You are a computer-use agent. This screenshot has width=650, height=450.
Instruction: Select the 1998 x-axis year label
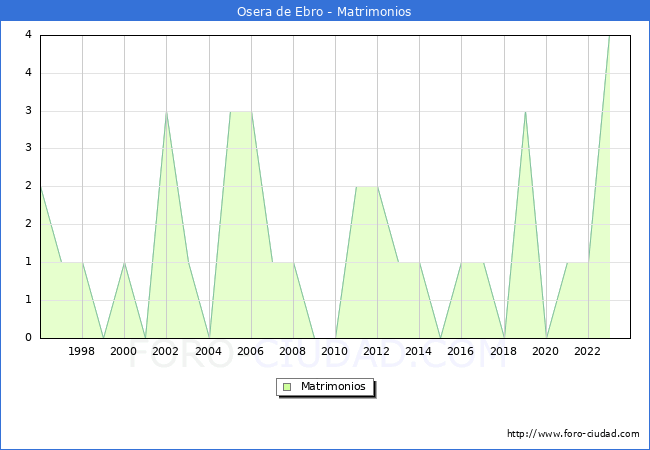pyautogui.click(x=82, y=351)
